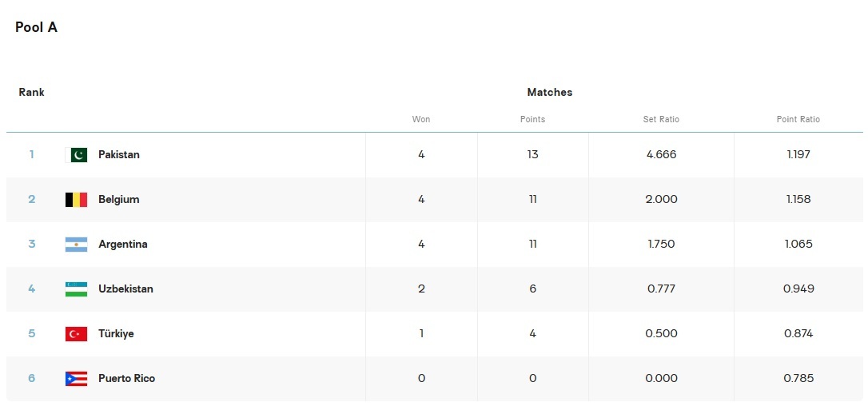This screenshot has height=406, width=868.
Task: Click the Pool A heading
Action: tap(36, 27)
